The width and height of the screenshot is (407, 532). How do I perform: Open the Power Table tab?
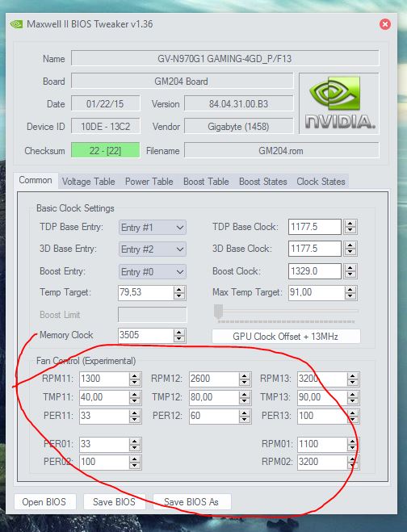[x=149, y=182]
